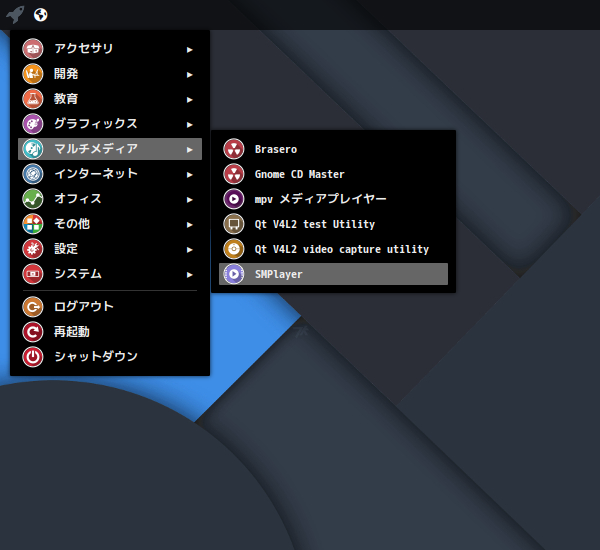Choose シャットダウン to power off

click(x=110, y=357)
